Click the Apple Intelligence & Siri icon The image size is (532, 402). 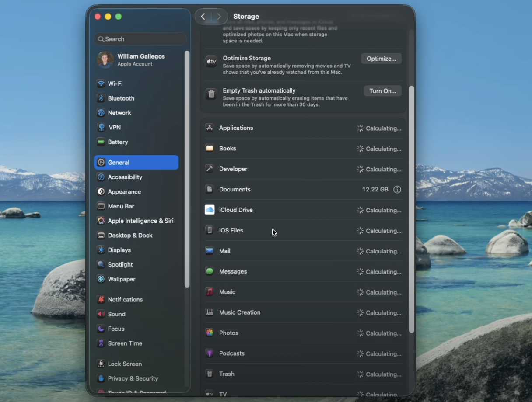[101, 221]
